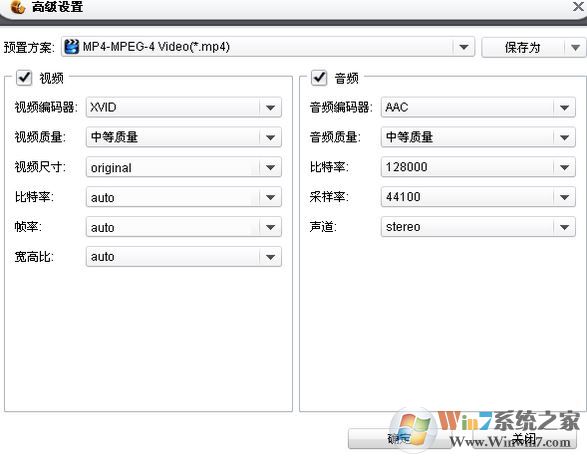
Task: Click the app logo icon in title bar
Action: (18, 6)
